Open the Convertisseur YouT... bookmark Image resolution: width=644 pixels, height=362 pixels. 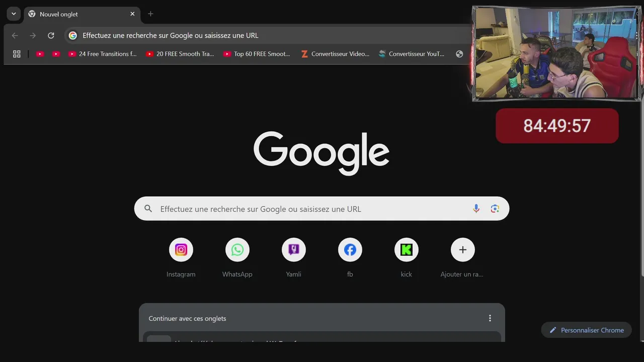(x=412, y=54)
